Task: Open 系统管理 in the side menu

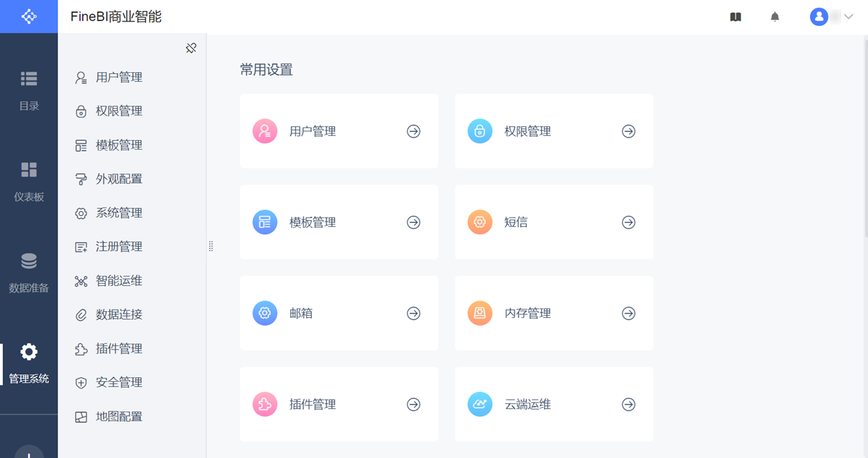Action: click(118, 213)
